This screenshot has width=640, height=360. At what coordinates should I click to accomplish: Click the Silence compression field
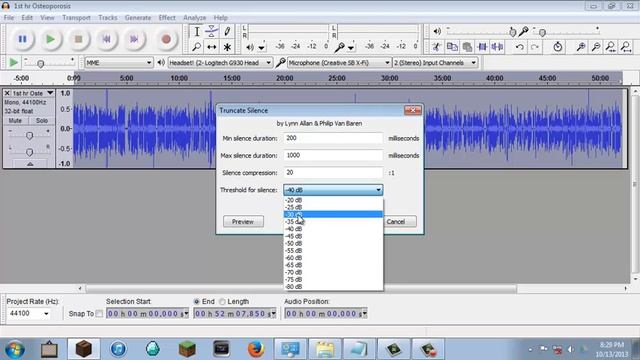click(333, 172)
